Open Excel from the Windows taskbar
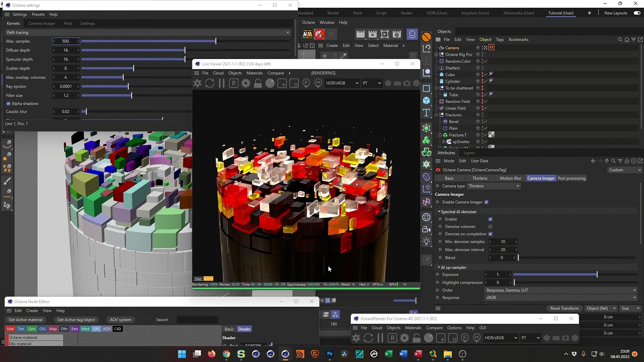This screenshot has height=362, width=644. pyautogui.click(x=389, y=354)
